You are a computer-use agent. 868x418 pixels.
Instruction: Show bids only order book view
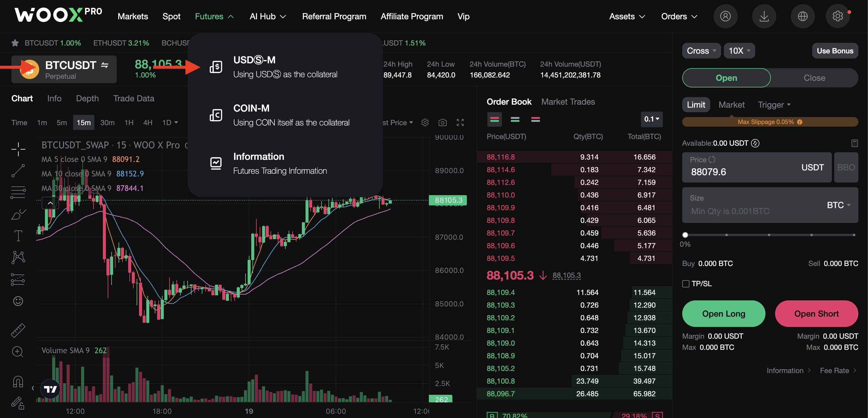[515, 119]
